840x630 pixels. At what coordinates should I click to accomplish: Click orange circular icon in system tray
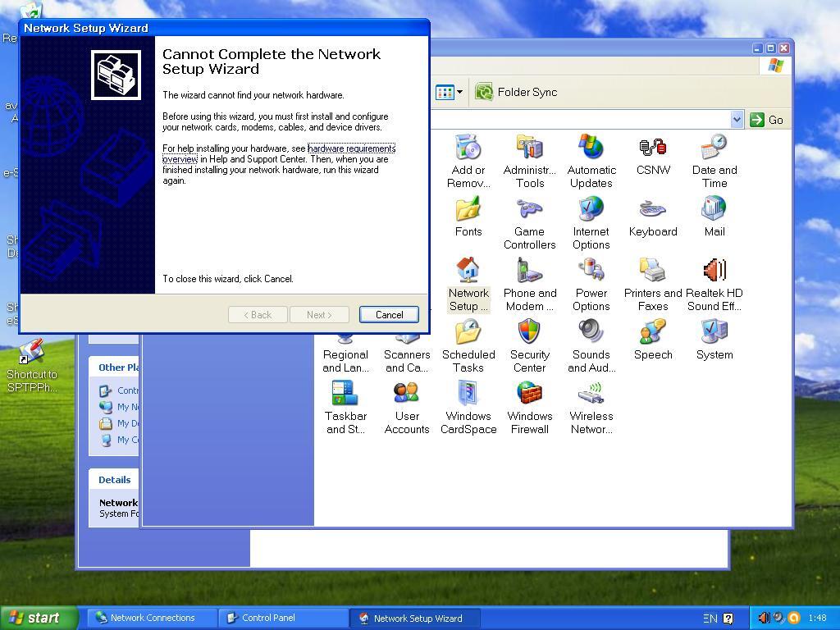794,618
